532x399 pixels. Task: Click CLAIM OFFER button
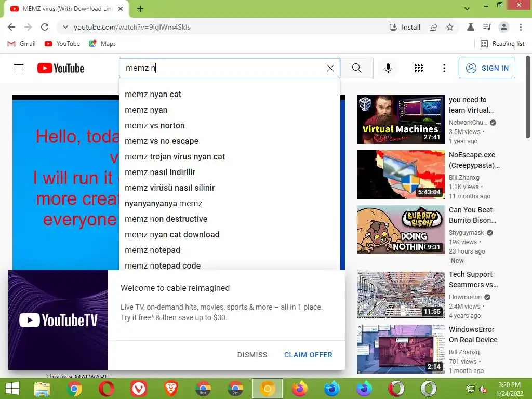pos(308,355)
